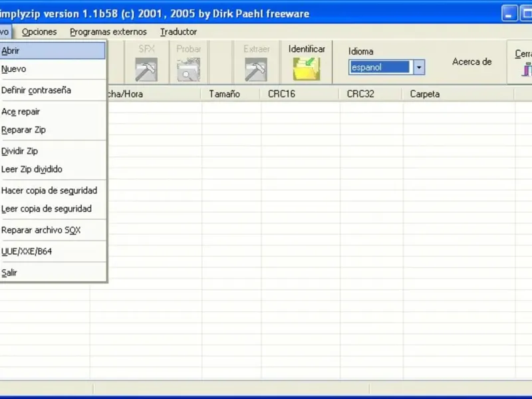
Task: Choose Nuevo from the file menu
Action: (53, 69)
